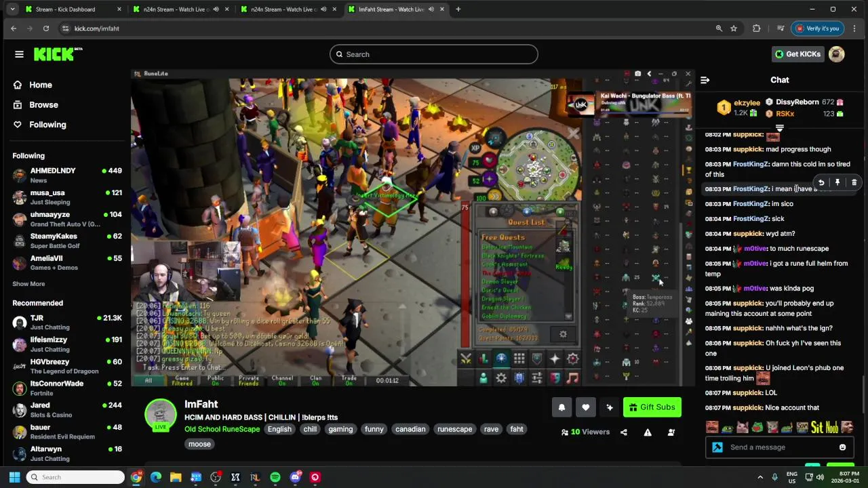The height and width of the screenshot is (488, 868).
Task: Go back in browser history
Action: (14, 28)
